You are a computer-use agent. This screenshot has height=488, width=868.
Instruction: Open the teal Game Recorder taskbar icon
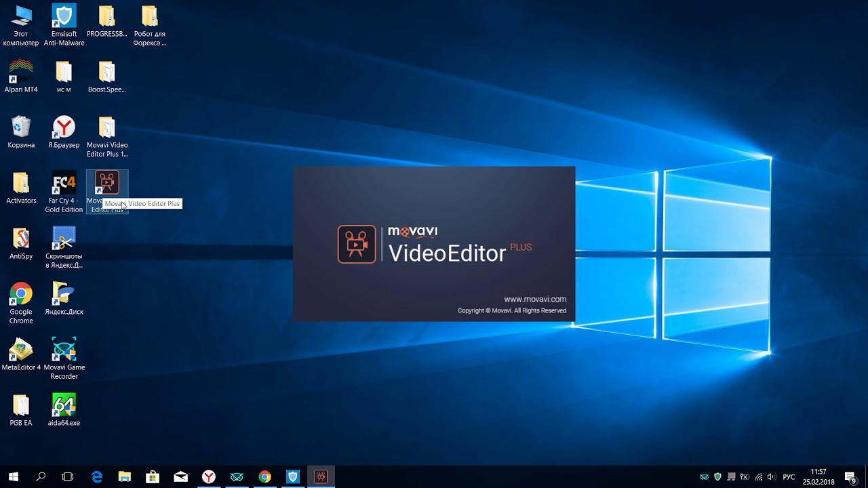(x=237, y=477)
